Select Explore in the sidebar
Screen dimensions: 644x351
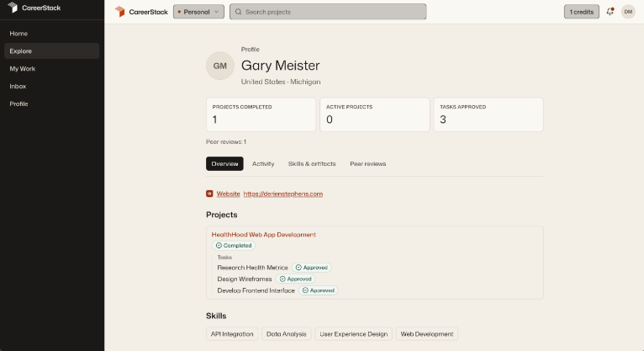click(x=52, y=51)
